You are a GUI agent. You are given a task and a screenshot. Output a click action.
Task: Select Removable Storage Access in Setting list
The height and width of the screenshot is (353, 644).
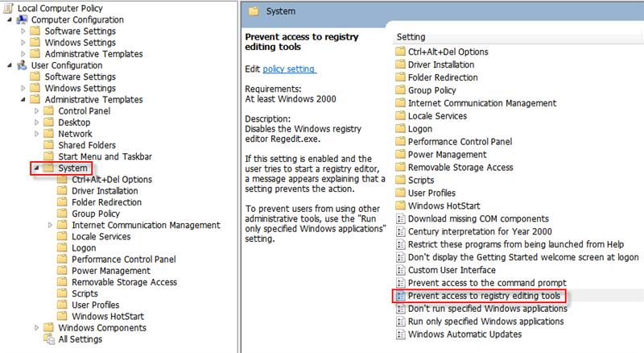(460, 167)
